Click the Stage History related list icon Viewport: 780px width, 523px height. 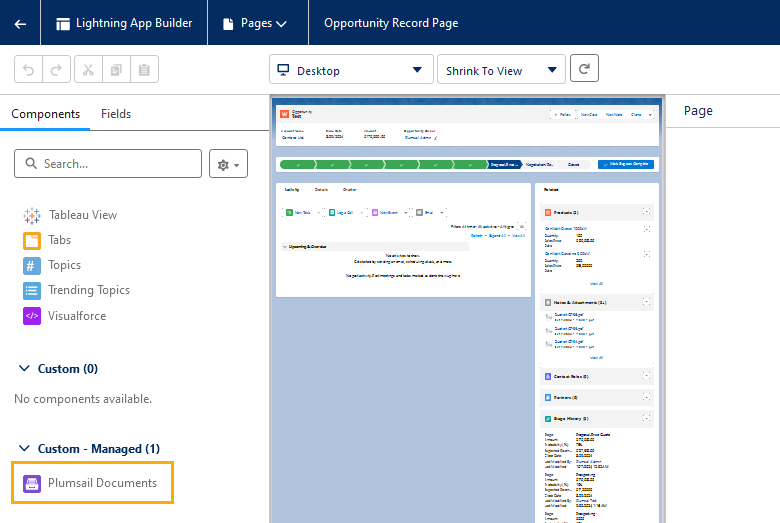pyautogui.click(x=548, y=418)
